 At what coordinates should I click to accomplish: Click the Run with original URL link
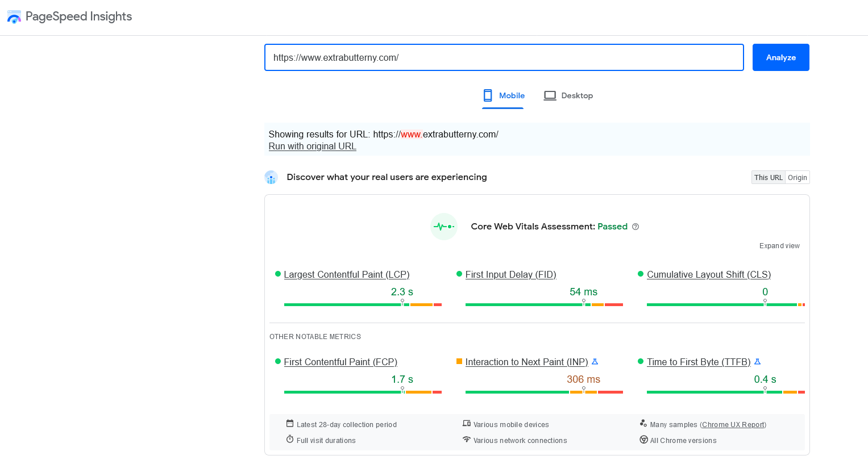tap(312, 147)
